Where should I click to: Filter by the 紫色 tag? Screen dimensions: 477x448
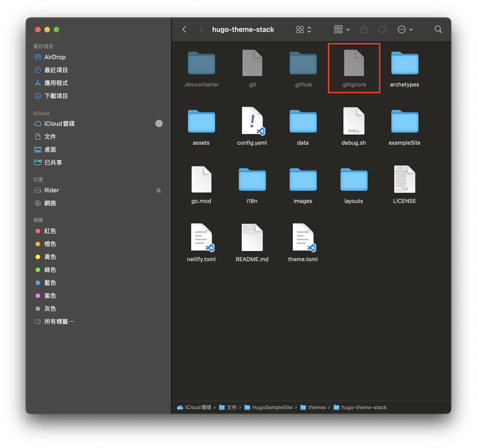[98, 296]
